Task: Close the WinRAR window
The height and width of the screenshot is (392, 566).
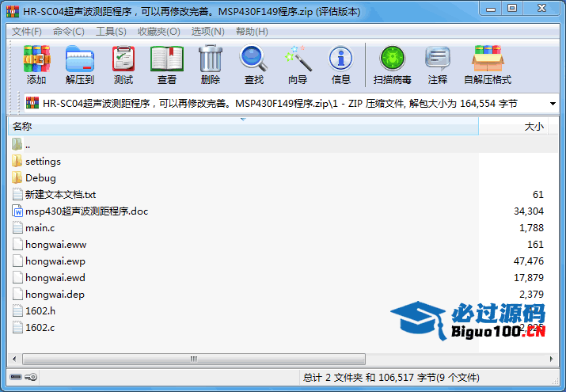Action: click(x=541, y=9)
